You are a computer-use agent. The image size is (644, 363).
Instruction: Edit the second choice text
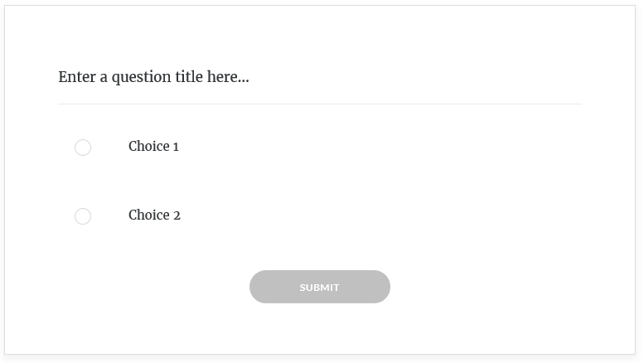point(154,215)
